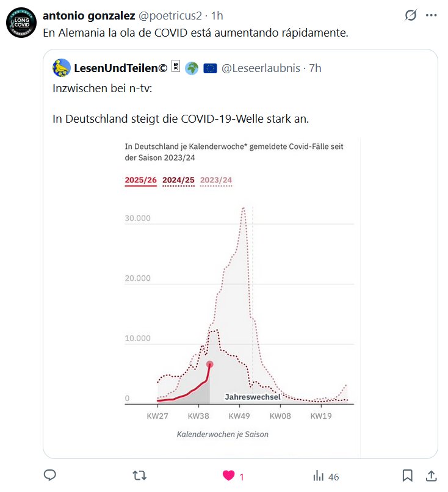Screen dimensions: 448x492
Task: Share the post via the upload arrow icon
Action: pos(430,476)
